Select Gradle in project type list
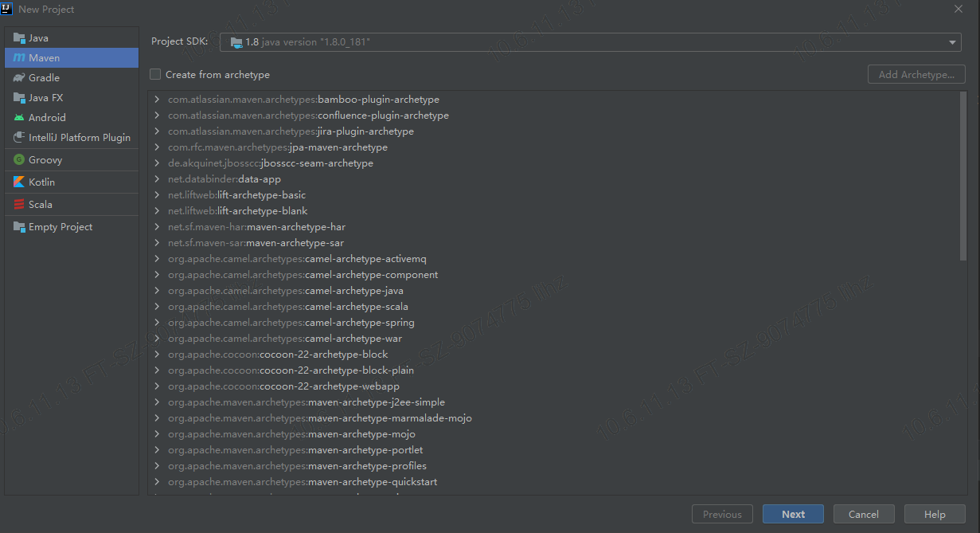 pyautogui.click(x=72, y=77)
